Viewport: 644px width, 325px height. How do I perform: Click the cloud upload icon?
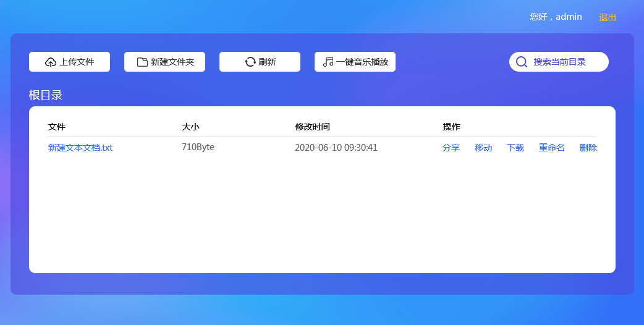click(51, 62)
